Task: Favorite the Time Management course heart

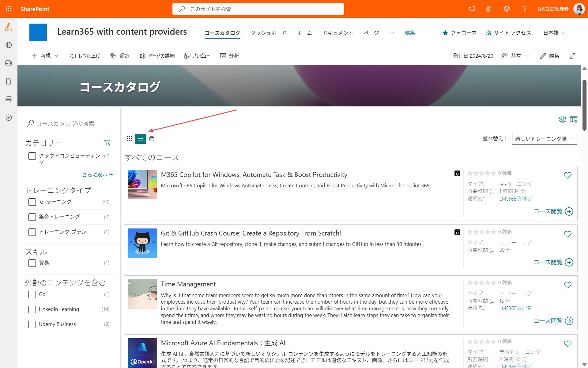Action: tap(568, 285)
